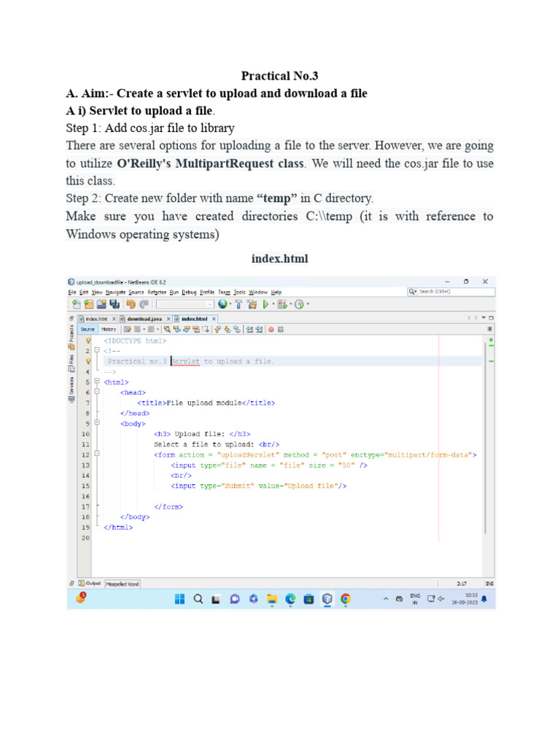Click the Shift Line Left icon
The height and width of the screenshot is (747, 560).
(249, 329)
